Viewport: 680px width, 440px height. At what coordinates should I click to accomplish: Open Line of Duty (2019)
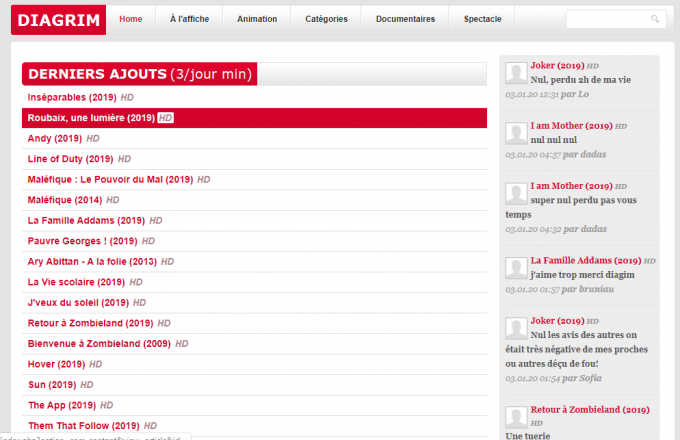click(x=70, y=159)
